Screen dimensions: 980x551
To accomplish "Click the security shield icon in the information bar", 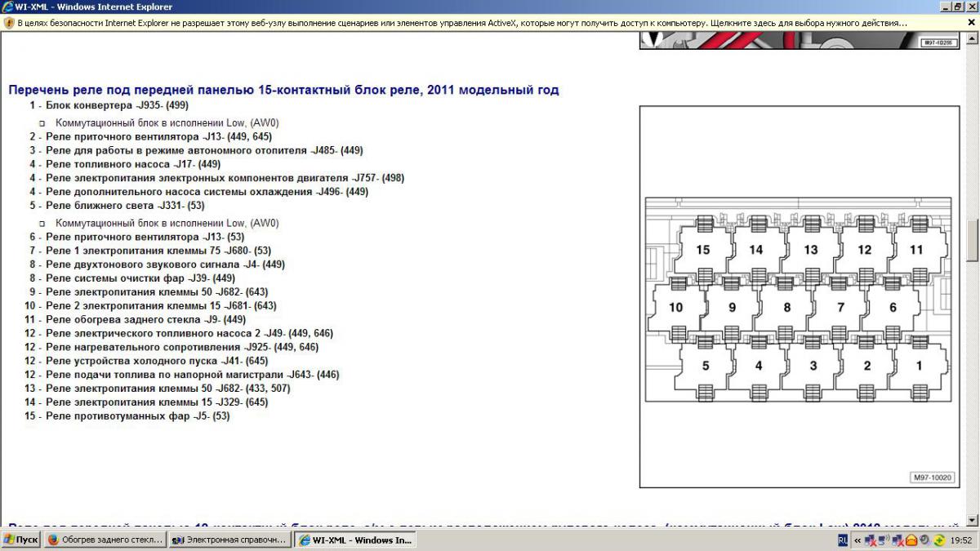I will [8, 23].
